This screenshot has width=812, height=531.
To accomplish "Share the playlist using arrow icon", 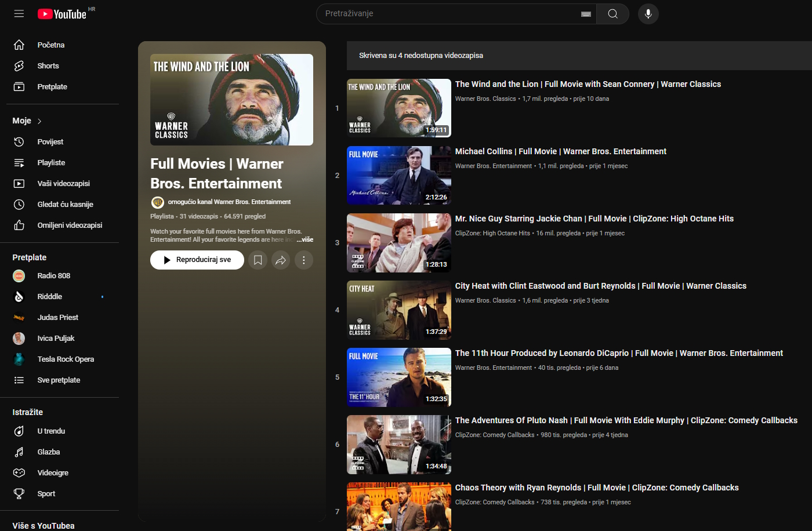I will 281,260.
